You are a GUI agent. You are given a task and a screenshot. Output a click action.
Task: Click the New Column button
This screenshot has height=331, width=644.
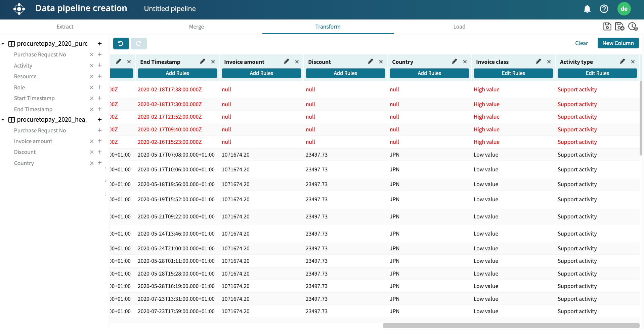(618, 43)
